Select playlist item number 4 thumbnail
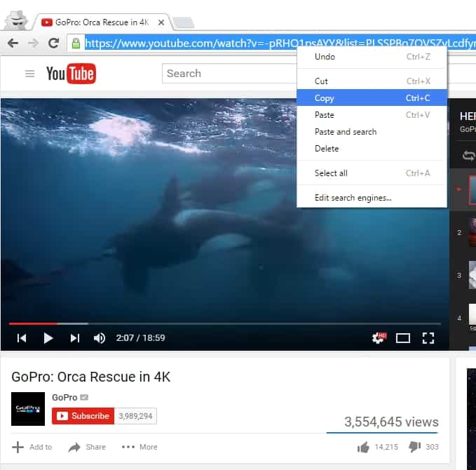This screenshot has height=470, width=476. click(472, 318)
